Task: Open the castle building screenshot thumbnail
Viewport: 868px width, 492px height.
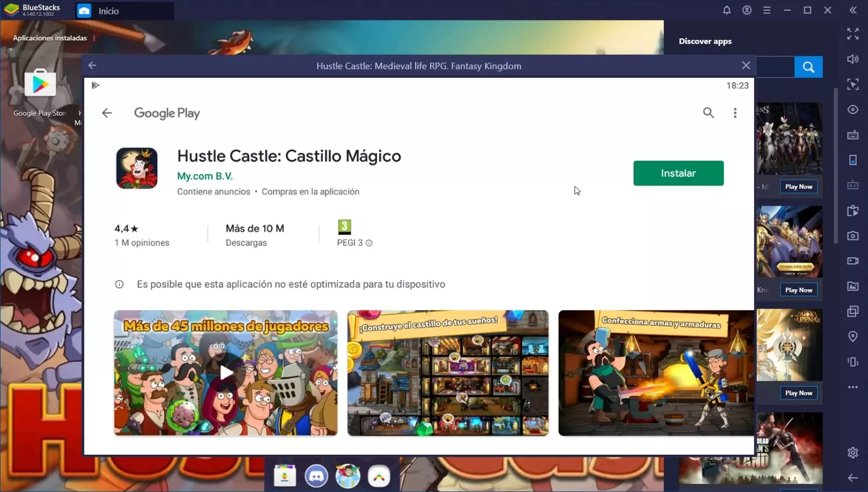Action: click(x=448, y=373)
